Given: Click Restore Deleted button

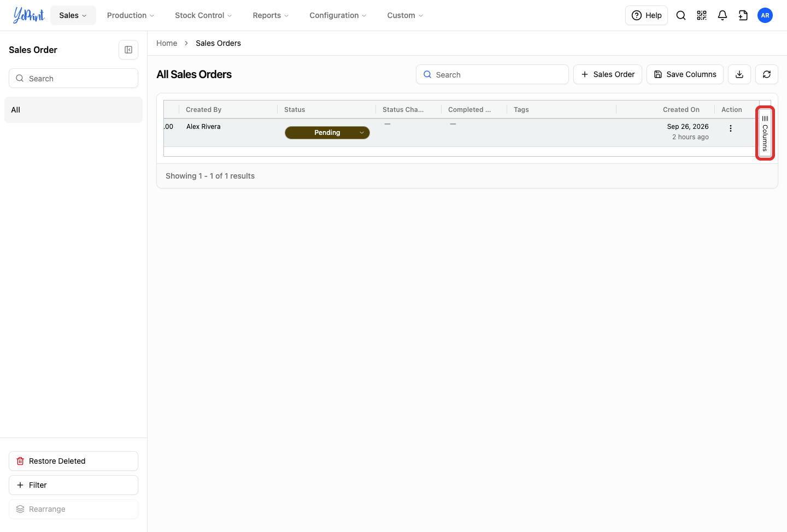Looking at the screenshot, I should click(x=73, y=461).
